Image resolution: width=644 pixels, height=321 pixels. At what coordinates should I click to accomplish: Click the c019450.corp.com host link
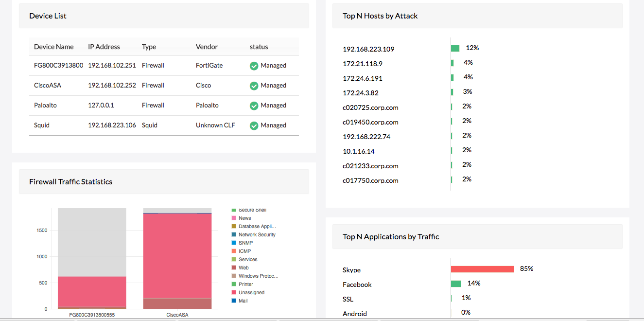coord(370,122)
